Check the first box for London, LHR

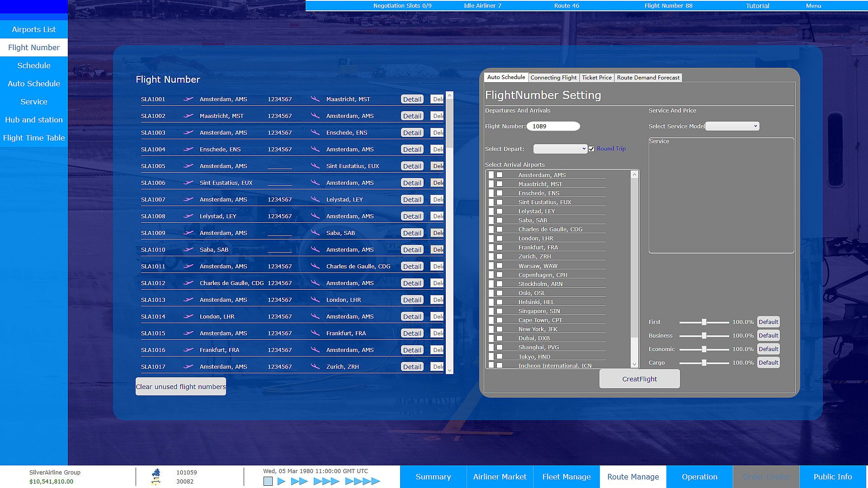coord(491,238)
